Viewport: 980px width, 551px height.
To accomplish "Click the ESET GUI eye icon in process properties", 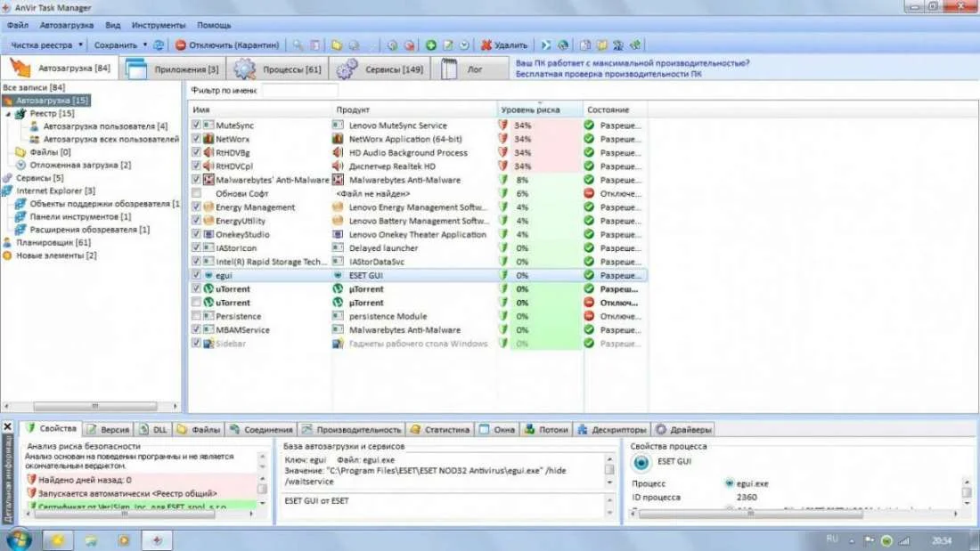I will (641, 462).
